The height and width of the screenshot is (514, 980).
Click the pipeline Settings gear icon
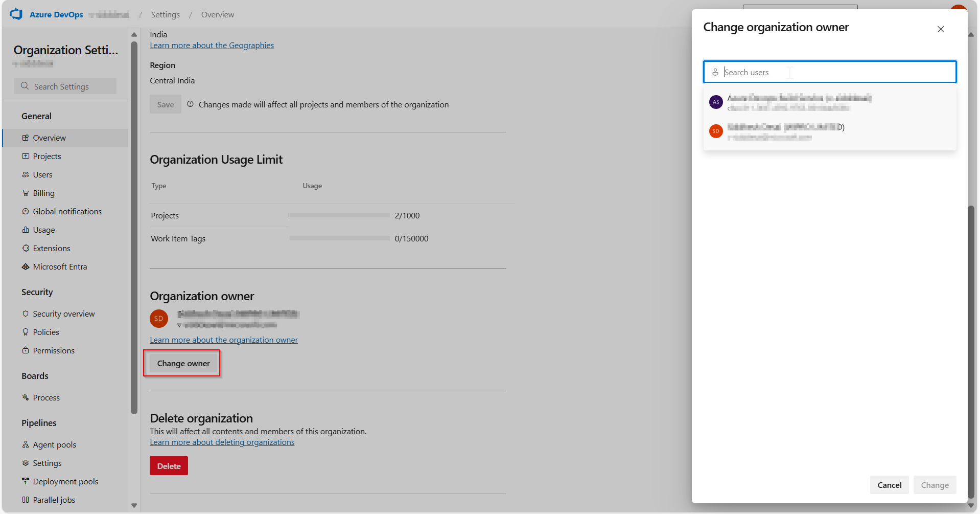point(26,463)
